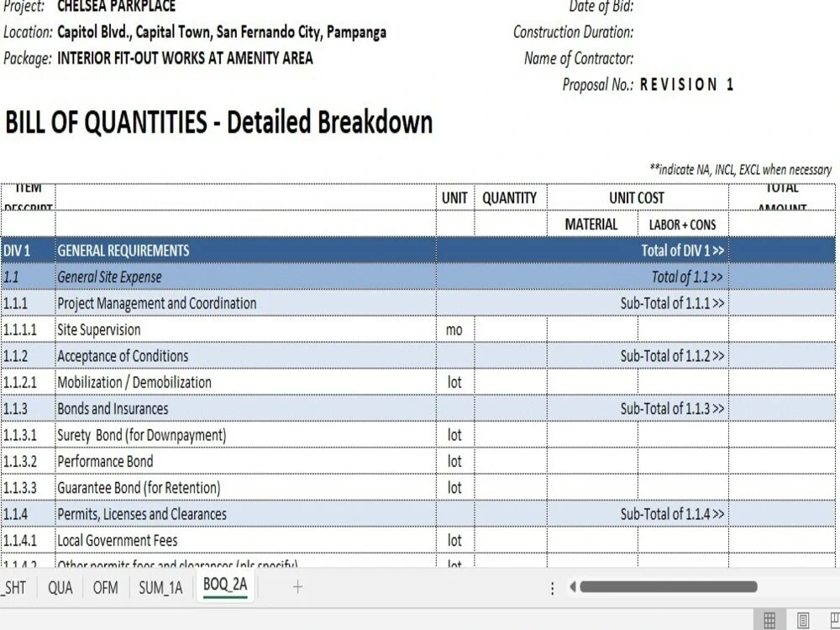Image resolution: width=840 pixels, height=630 pixels.
Task: Select item number 1.1.3.2 cell
Action: [28, 461]
